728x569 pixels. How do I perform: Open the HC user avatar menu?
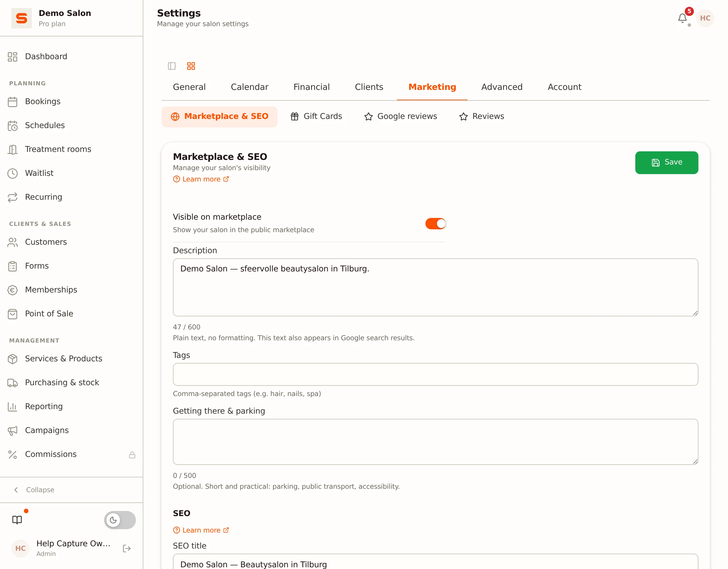(705, 18)
